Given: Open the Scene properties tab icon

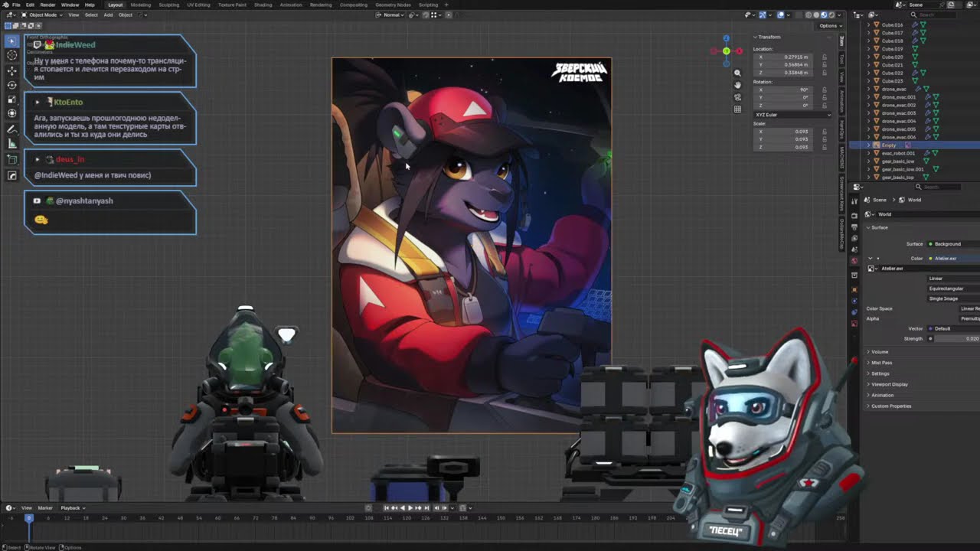Looking at the screenshot, I should click(x=854, y=249).
